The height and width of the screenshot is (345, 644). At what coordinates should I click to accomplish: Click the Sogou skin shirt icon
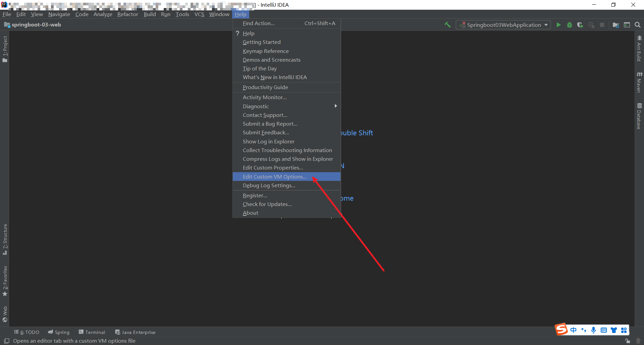click(x=614, y=330)
